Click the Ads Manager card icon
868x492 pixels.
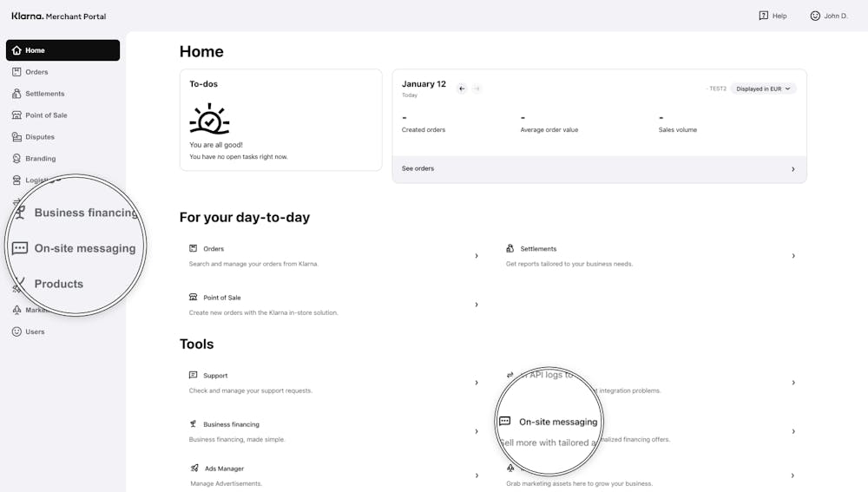[x=194, y=469]
